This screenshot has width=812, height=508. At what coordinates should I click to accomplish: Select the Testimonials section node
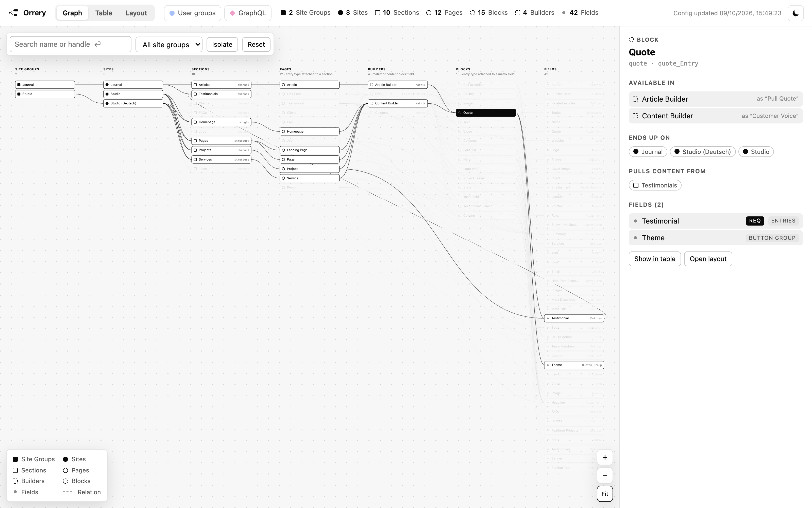point(222,94)
